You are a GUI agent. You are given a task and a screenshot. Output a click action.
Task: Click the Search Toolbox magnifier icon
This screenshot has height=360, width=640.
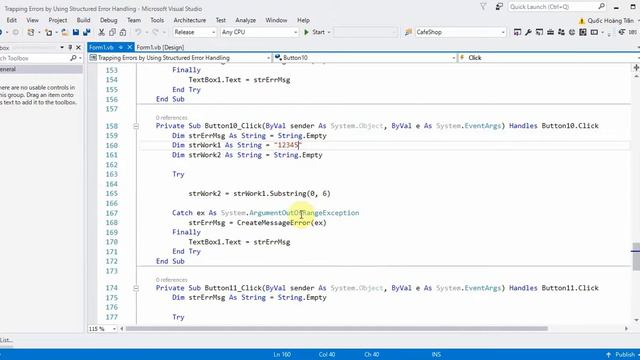(x=73, y=58)
